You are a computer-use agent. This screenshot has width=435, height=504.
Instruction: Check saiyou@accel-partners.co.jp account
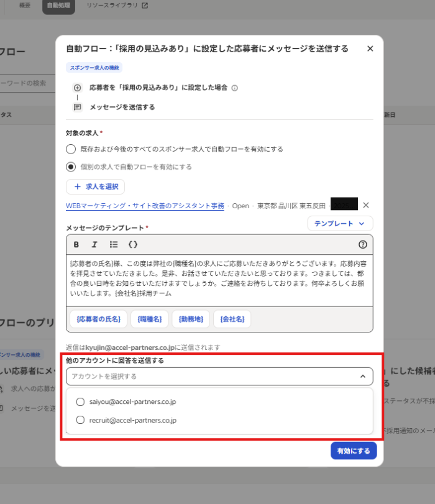[80, 402]
